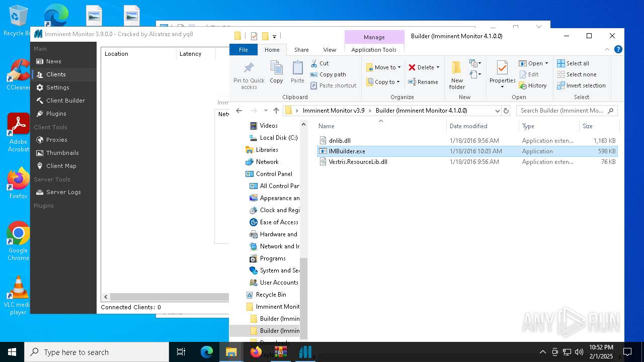Switch to the Home ribbon tab
Viewport: 644px width, 362px height.
[x=272, y=50]
